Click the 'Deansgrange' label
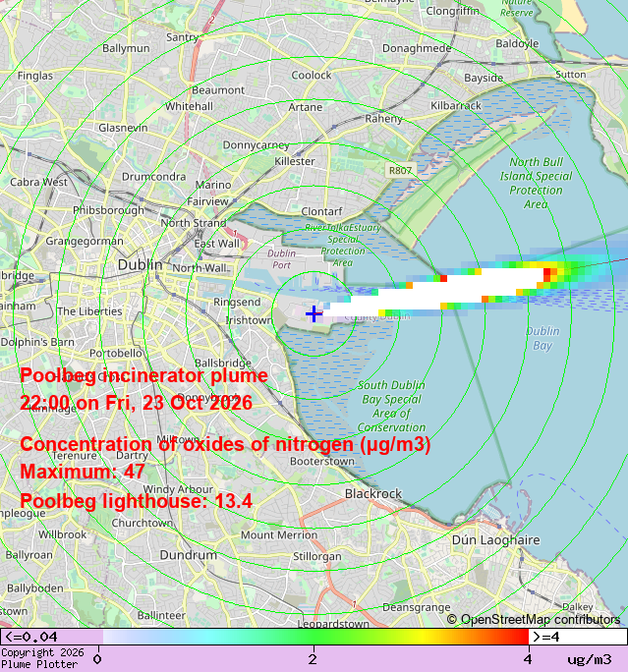Viewport: 628px width, 672px height. coord(417,607)
